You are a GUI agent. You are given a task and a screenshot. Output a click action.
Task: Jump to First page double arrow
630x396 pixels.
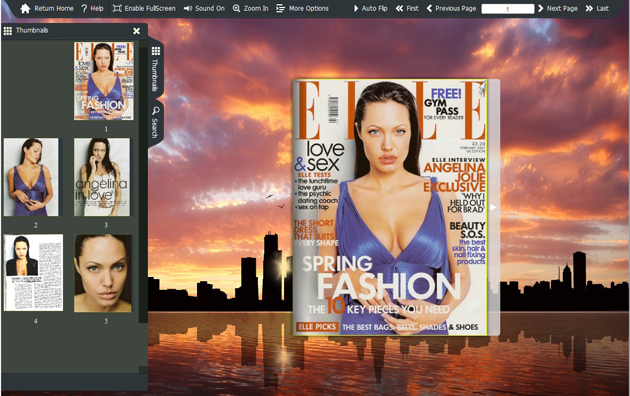pos(399,8)
